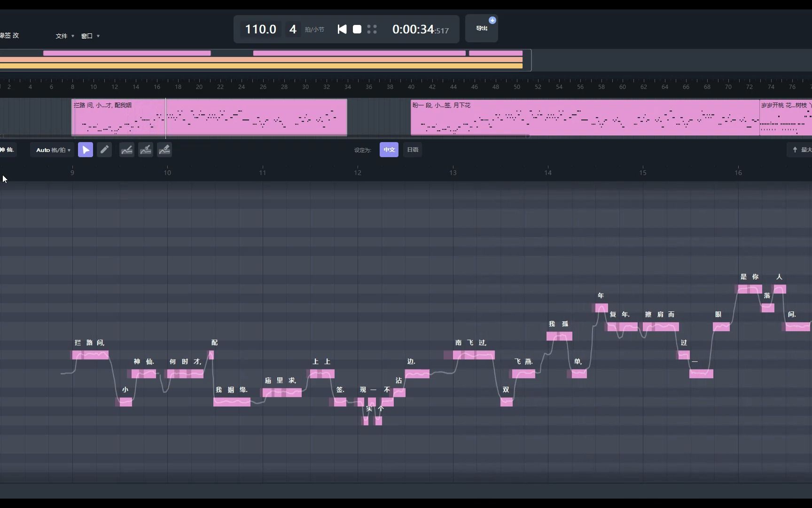Click the horizontal scrollbar under the arrangement
812x508 pixels.
coord(265,136)
